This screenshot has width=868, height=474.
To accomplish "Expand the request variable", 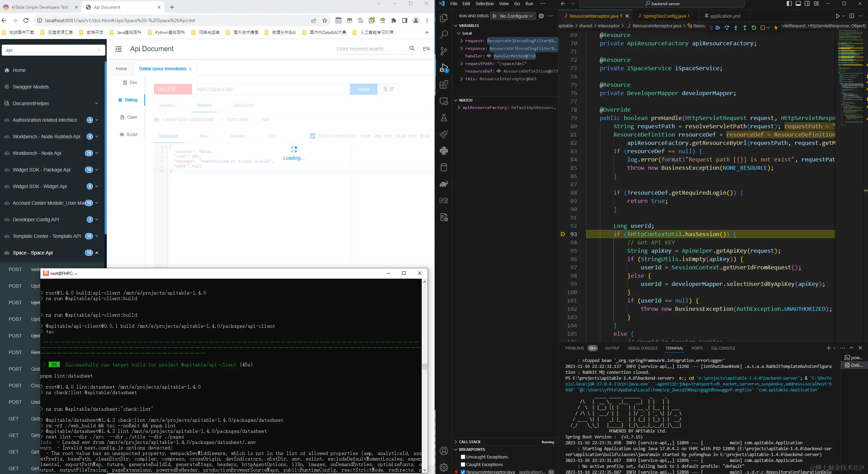I will 461,41.
